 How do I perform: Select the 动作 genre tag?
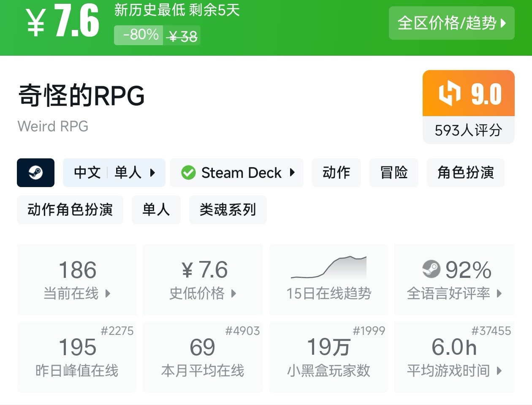pos(336,173)
